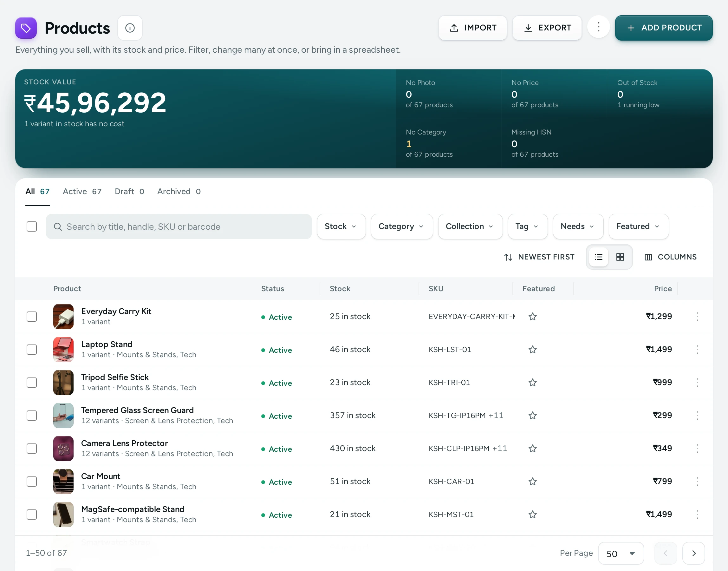
Task: Select the Laptop Stand checkbox
Action: click(x=32, y=349)
